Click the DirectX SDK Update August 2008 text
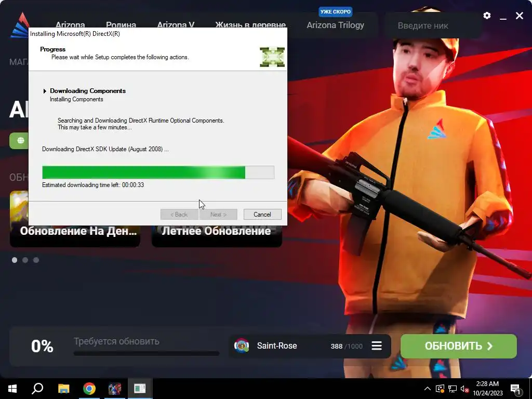 [105, 149]
